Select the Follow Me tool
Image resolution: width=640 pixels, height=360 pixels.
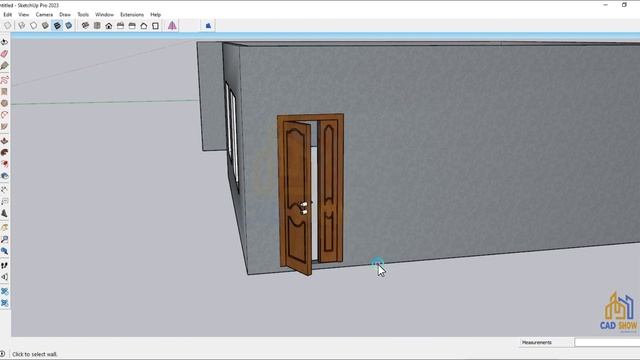[x=4, y=152]
